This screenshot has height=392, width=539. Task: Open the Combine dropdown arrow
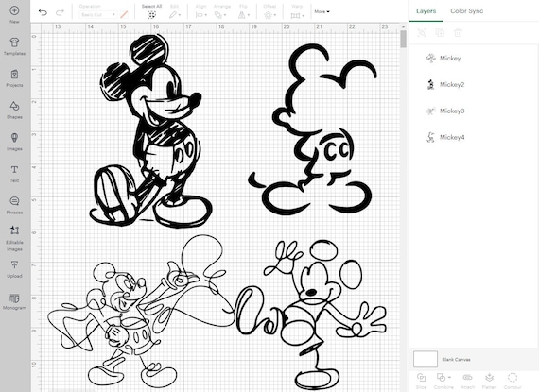click(450, 377)
